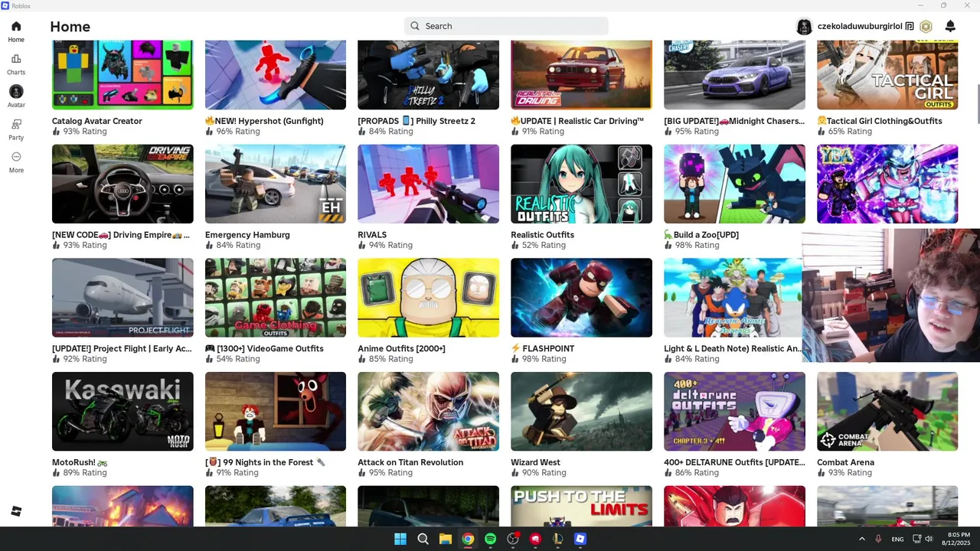Open Realistic Anime Avatars thumbnail
Viewport: 980px width, 551px height.
(733, 298)
